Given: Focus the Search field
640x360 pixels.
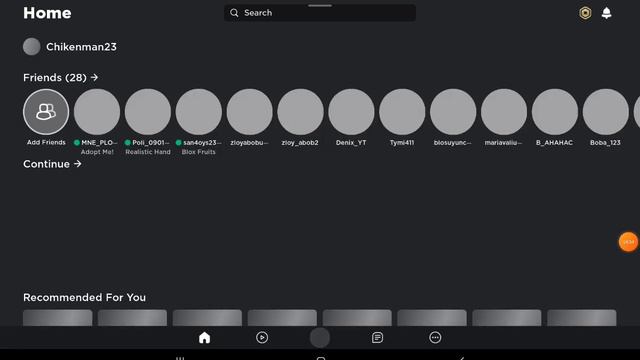Looking at the screenshot, I should click(x=320, y=13).
